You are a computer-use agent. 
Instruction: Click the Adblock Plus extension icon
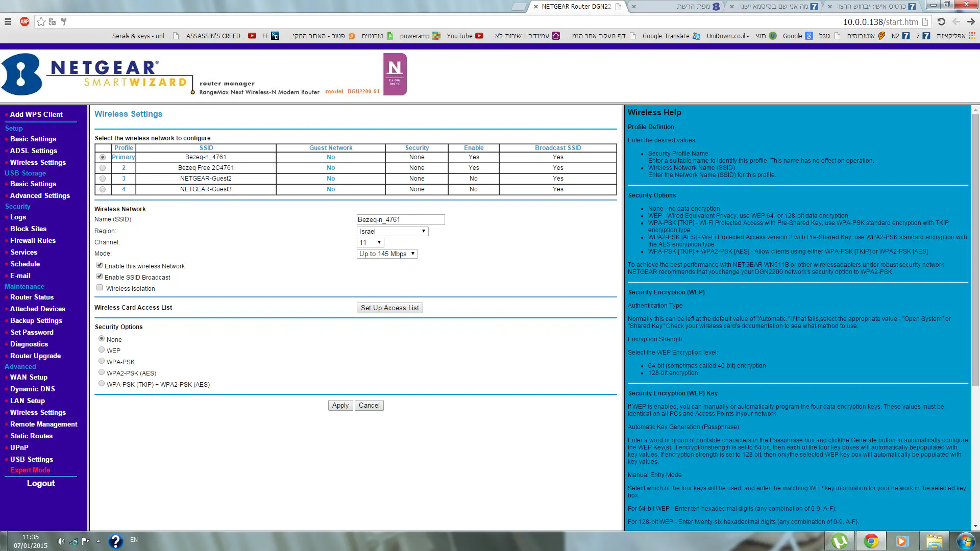tap(24, 21)
